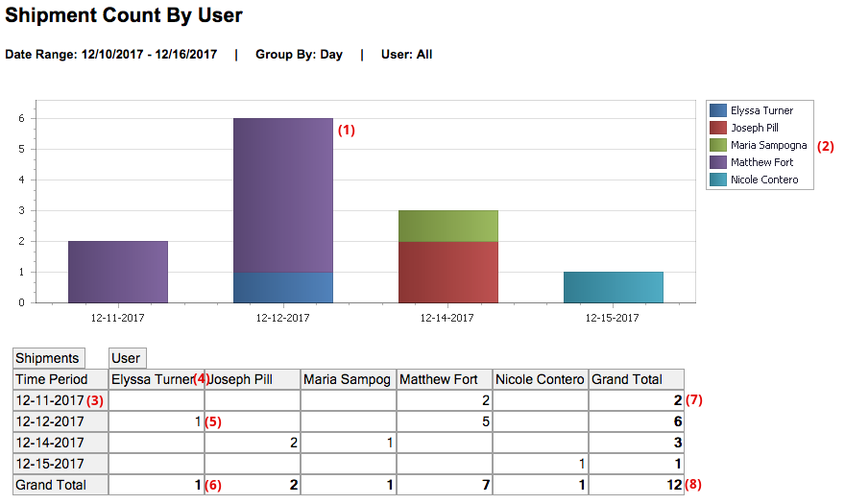Click the Matthew Fort legend color swatch
Viewport: 845px width, 504px height.
[718, 162]
